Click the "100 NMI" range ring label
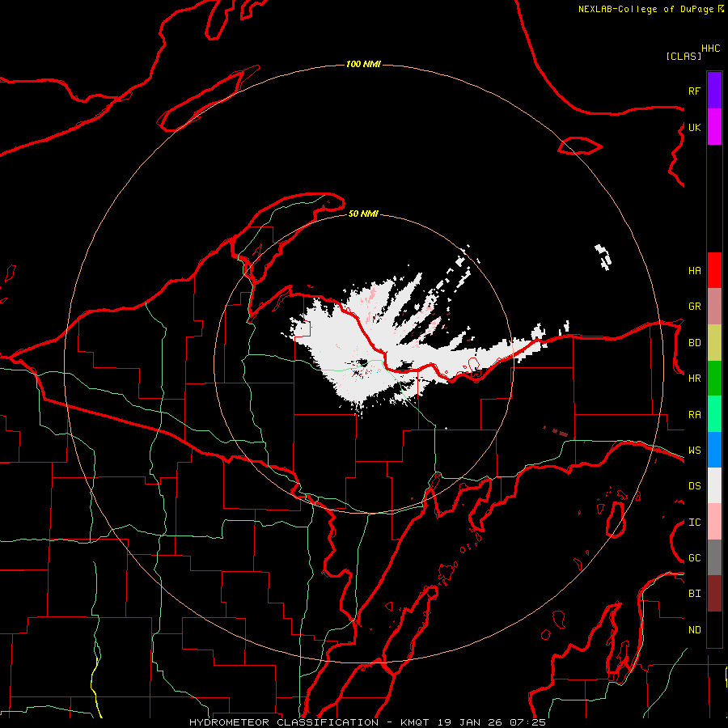This screenshot has height=728, width=728. tap(363, 64)
